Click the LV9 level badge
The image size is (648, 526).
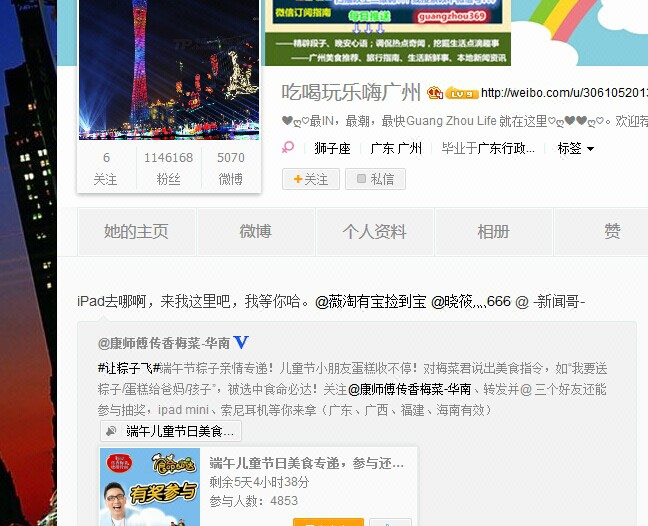pyautogui.click(x=462, y=93)
